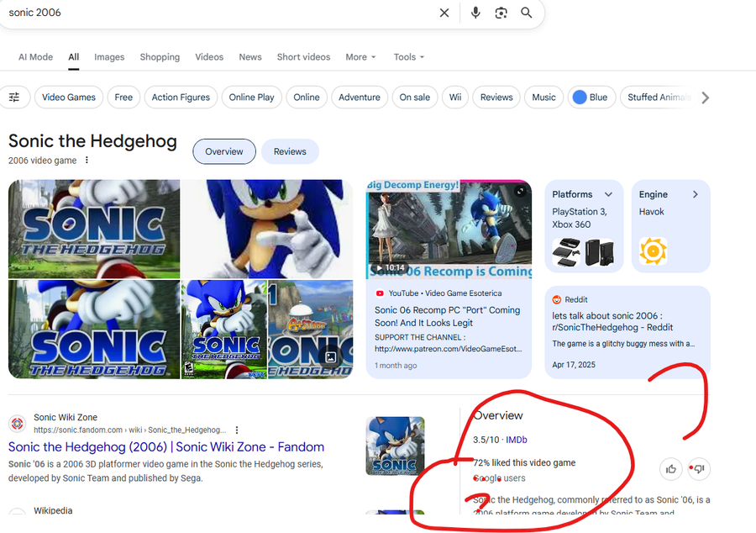756x533 pixels.
Task: Play the 10:14 video
Action: [391, 267]
